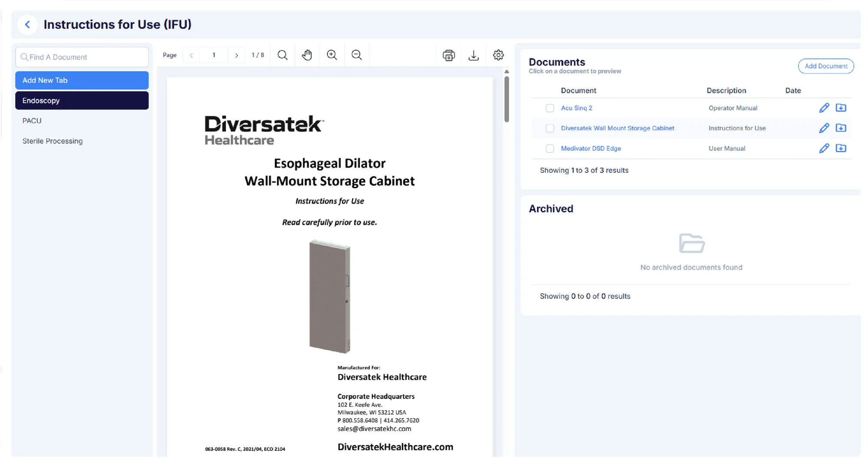Viewport: 868px width, 465px height.
Task: Go to next page with right chevron
Action: 237,55
